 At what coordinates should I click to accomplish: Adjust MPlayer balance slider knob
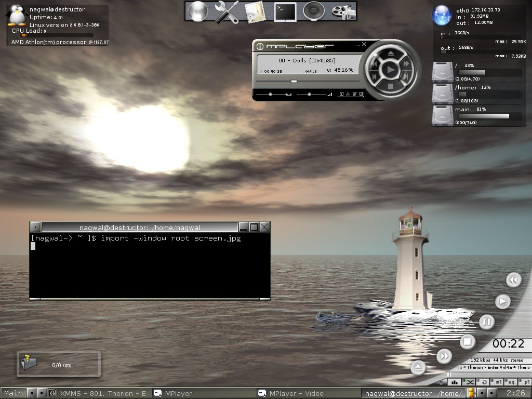point(270,95)
